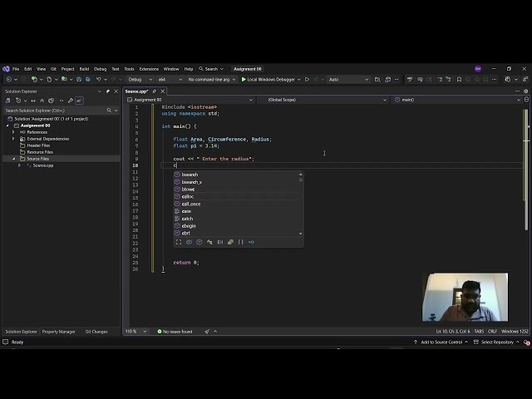Click Add to Source Control in status bar
Viewport: 532px width, 399px height.
441,342
